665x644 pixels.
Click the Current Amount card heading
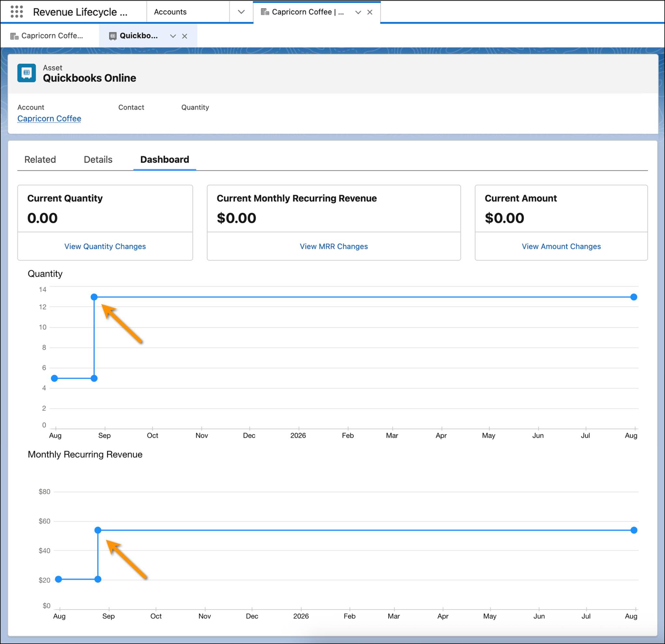coord(521,198)
